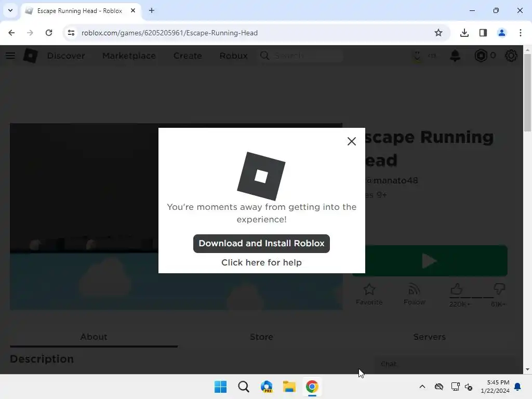Close the Escape Running Head tab
This screenshot has height=399, width=532.
click(133, 10)
